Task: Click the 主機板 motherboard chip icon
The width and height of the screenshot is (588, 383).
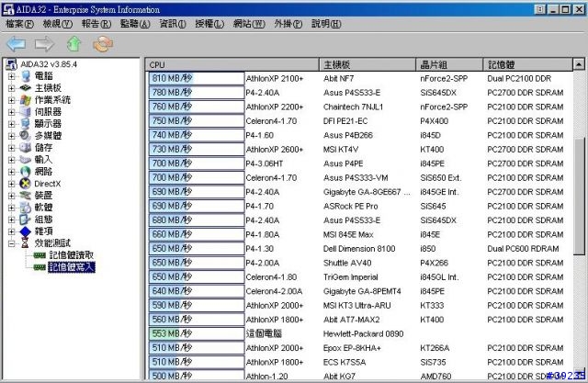Action: (x=26, y=88)
